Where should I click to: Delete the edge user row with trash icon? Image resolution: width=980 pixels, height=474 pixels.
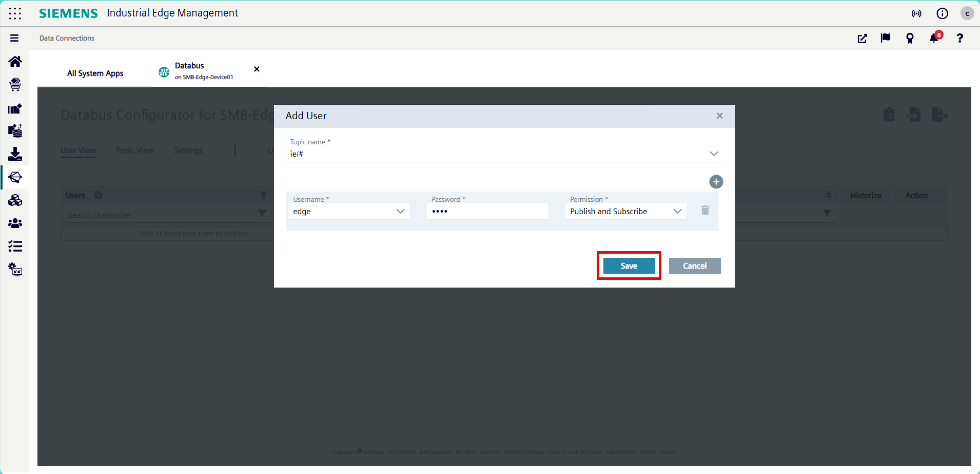pos(705,210)
